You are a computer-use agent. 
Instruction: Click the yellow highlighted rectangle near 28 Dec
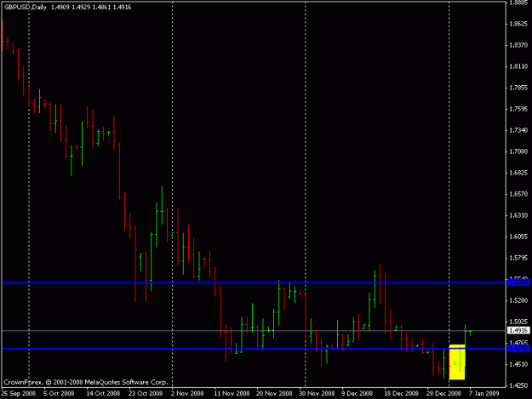point(457,362)
